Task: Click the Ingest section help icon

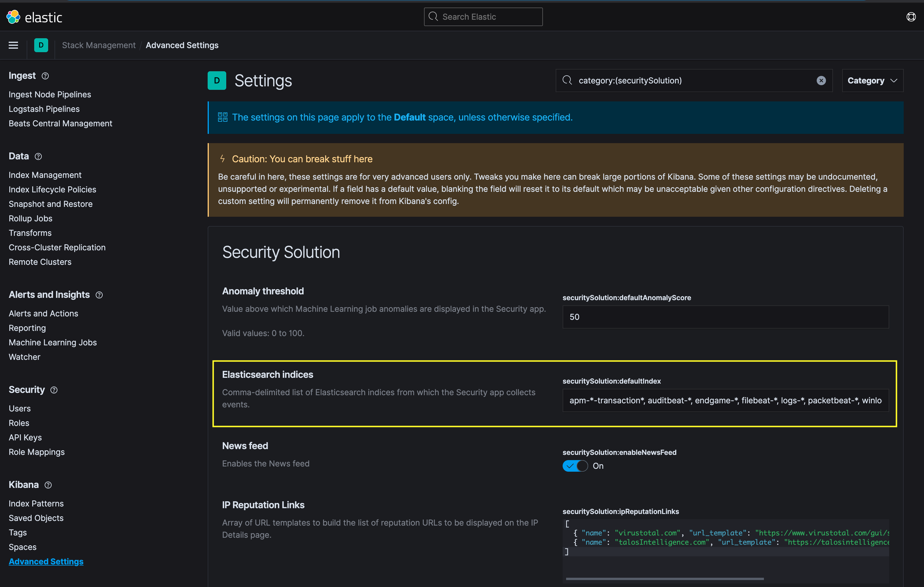Action: coord(45,76)
